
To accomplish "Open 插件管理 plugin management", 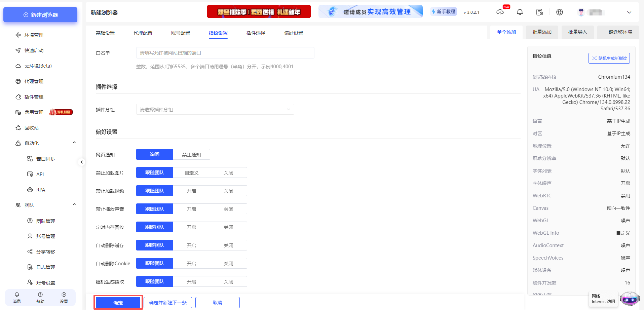I will click(x=34, y=96).
